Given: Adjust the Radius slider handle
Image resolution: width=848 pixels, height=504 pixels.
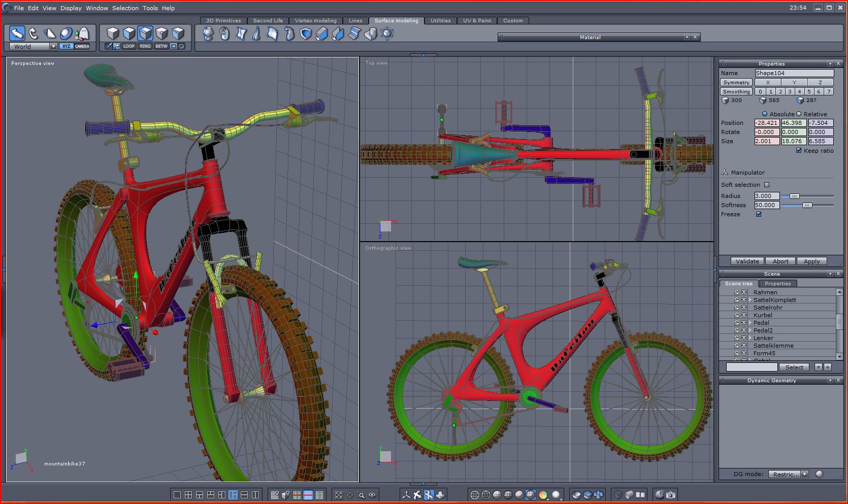Looking at the screenshot, I should (795, 196).
